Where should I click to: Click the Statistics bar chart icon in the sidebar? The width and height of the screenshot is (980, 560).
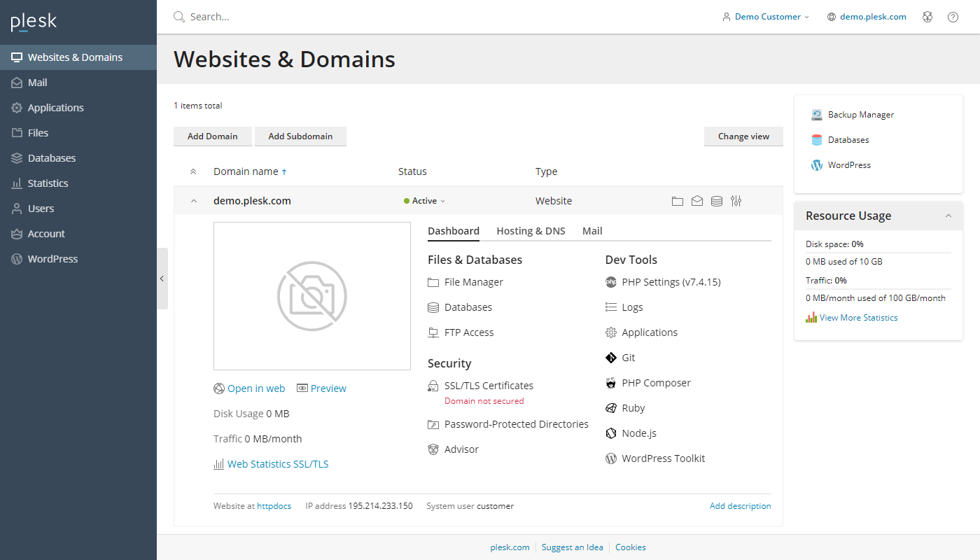17,183
